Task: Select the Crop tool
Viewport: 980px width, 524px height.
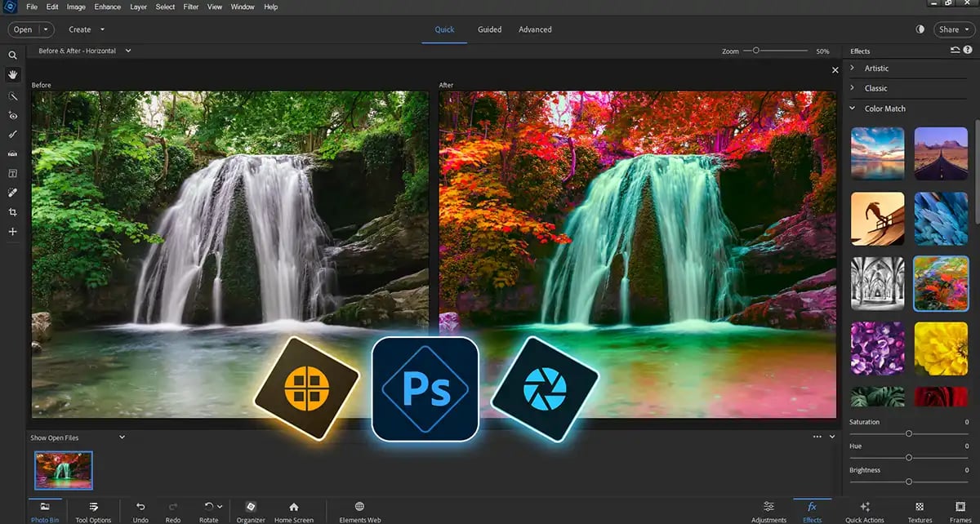Action: coord(12,212)
